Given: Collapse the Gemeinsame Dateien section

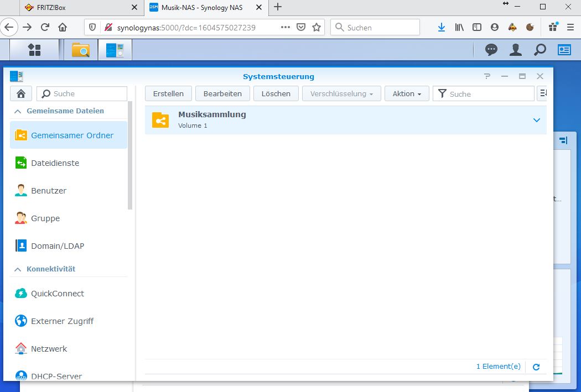Looking at the screenshot, I should coord(17,111).
